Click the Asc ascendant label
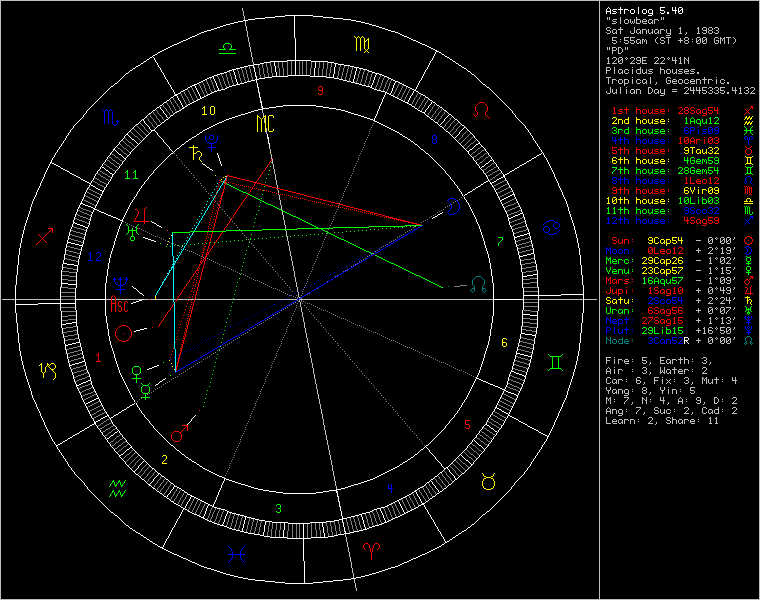The height and width of the screenshot is (600, 760). click(119, 305)
